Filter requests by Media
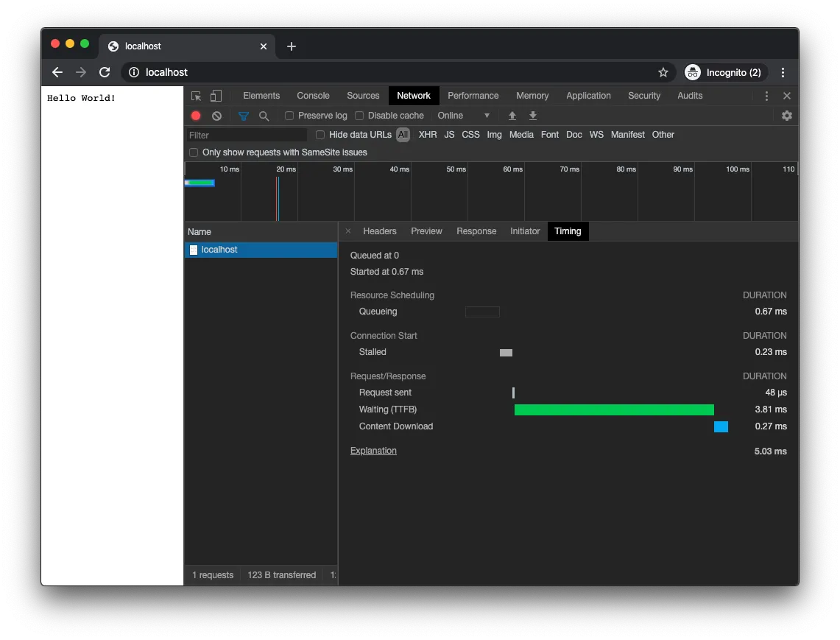The image size is (840, 640). coord(521,135)
